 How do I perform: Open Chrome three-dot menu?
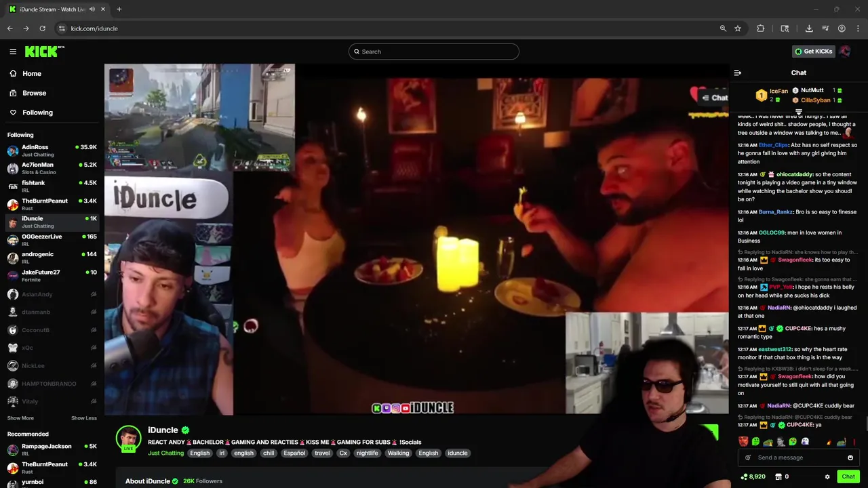(x=858, y=28)
